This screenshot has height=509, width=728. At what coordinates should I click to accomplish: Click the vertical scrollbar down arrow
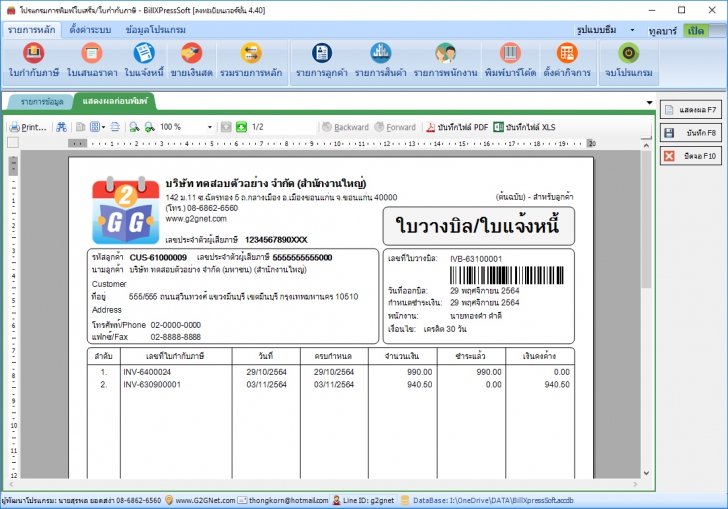tap(646, 473)
